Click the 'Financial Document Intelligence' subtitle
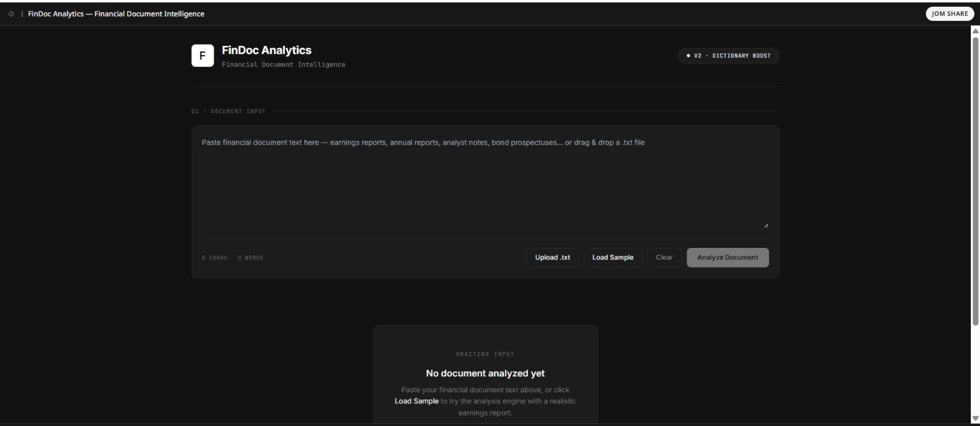The width and height of the screenshot is (980, 426). point(284,65)
